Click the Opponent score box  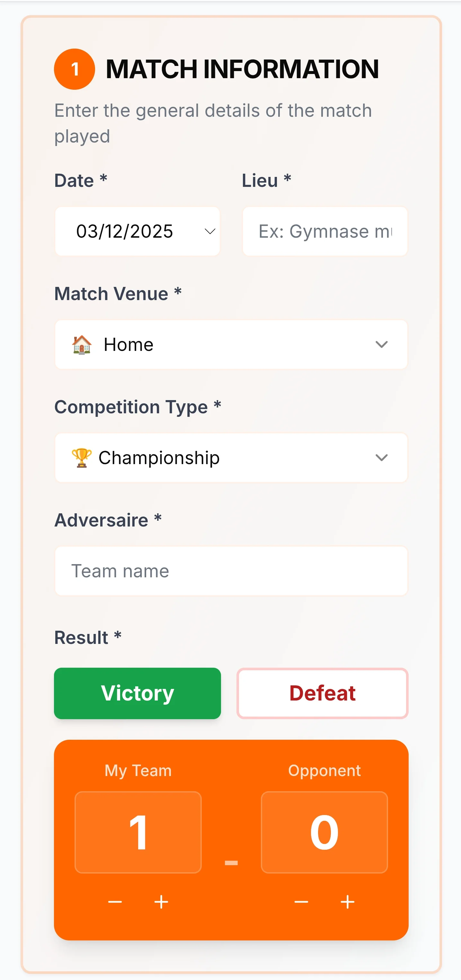click(324, 832)
